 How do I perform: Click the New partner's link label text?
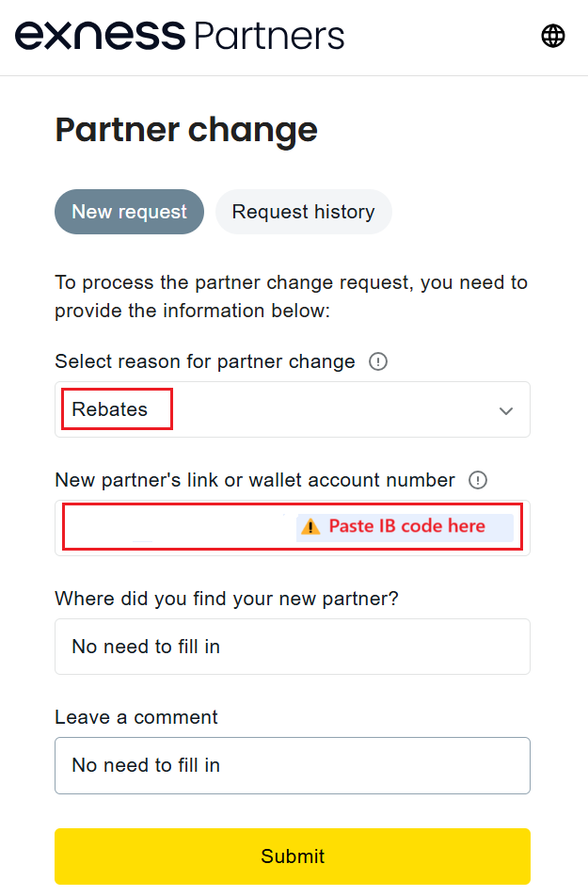click(x=254, y=480)
